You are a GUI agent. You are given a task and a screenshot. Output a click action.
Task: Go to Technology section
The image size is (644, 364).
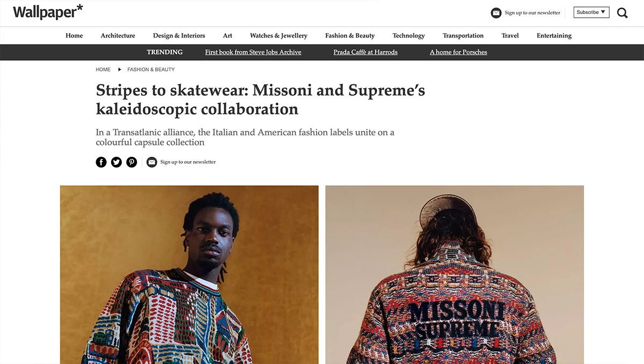(x=408, y=35)
